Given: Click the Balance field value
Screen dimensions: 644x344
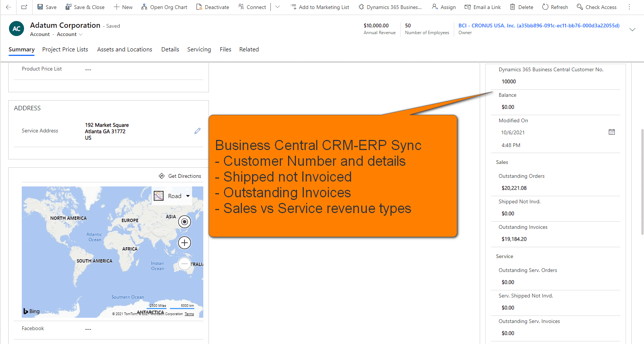Looking at the screenshot, I should [x=508, y=107].
